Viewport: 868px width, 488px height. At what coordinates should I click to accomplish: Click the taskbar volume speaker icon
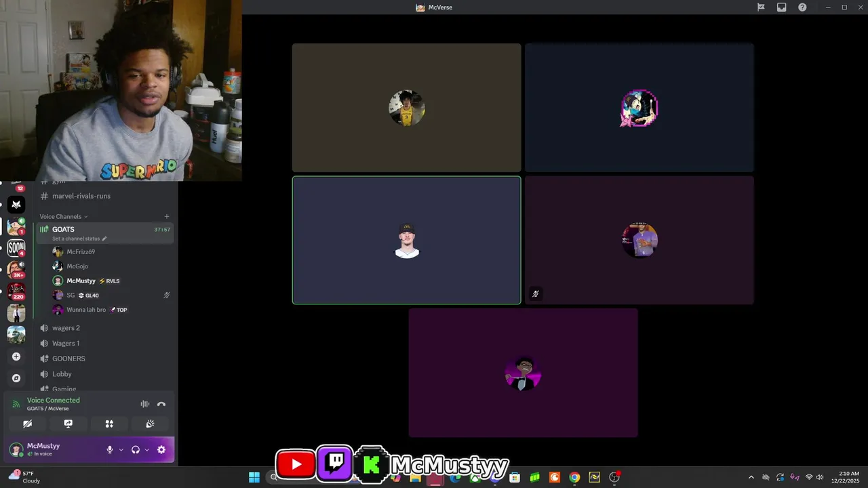[x=820, y=477]
